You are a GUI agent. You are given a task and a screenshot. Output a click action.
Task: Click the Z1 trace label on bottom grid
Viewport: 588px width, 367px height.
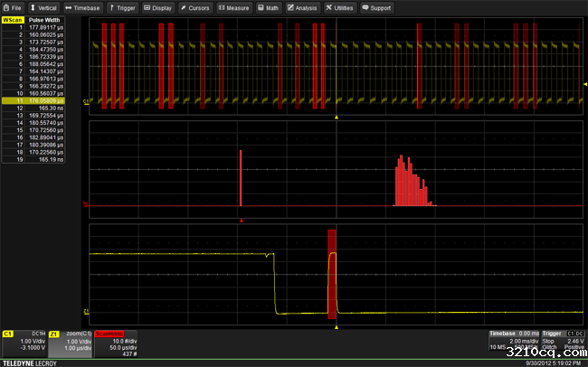[x=86, y=311]
